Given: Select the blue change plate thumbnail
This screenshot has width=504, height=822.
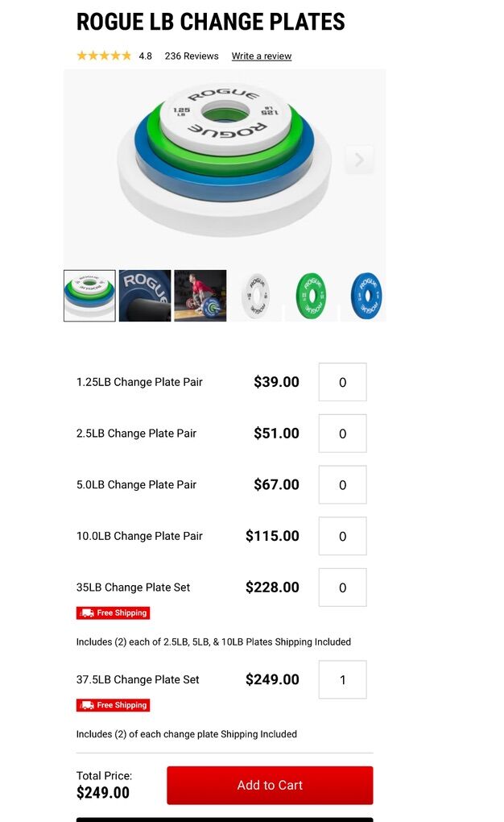Looking at the screenshot, I should click(x=365, y=296).
